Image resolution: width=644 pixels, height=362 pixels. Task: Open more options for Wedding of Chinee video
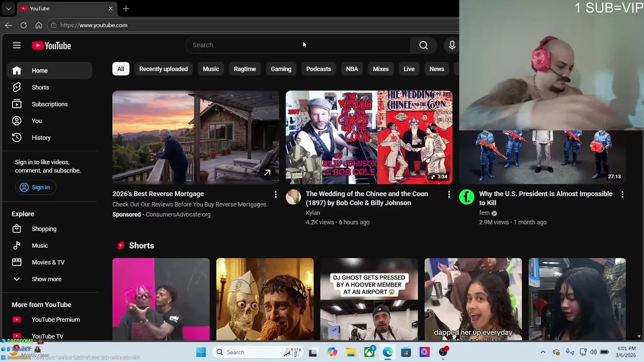click(x=449, y=195)
